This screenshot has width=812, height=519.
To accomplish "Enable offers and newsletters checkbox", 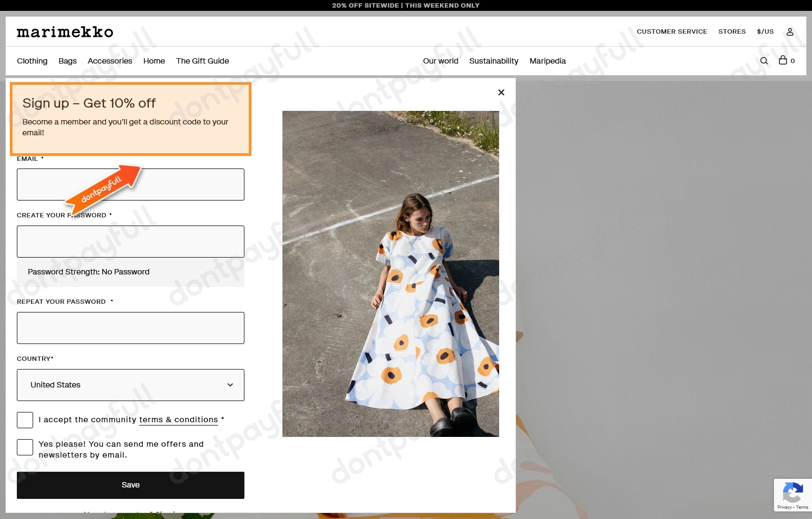I will click(x=25, y=447).
